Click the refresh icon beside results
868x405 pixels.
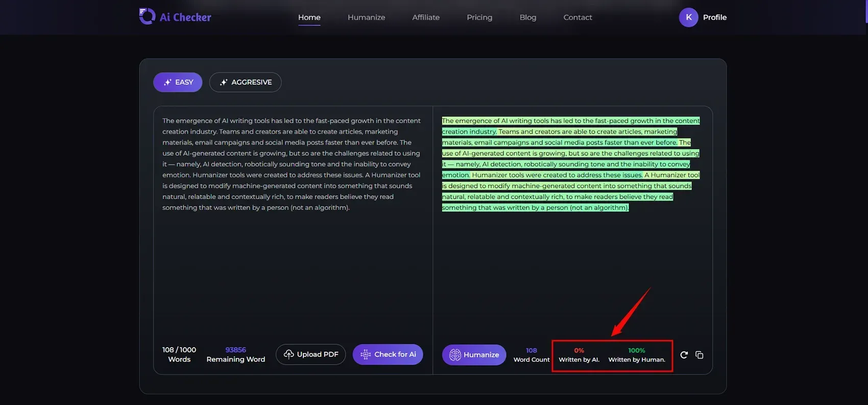(x=684, y=355)
